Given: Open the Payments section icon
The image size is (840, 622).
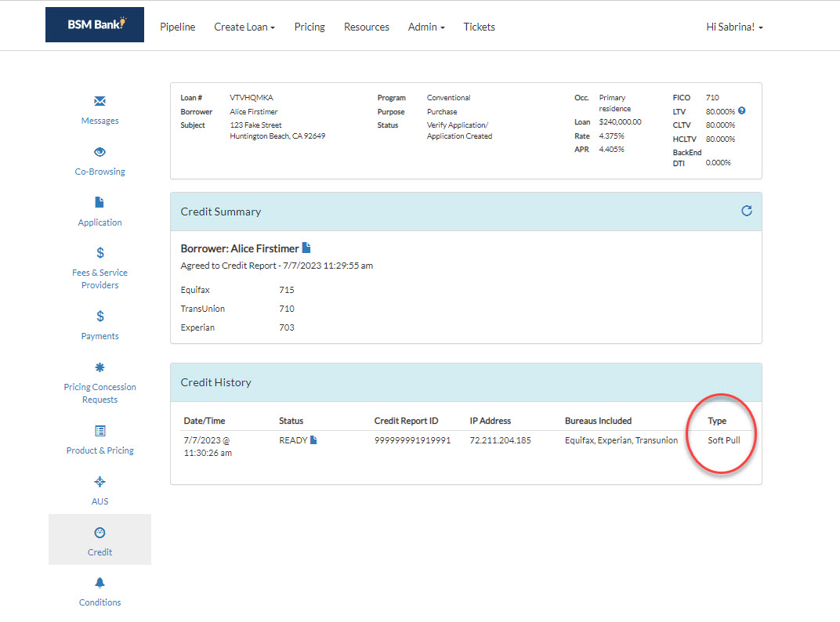Looking at the screenshot, I should tap(100, 316).
